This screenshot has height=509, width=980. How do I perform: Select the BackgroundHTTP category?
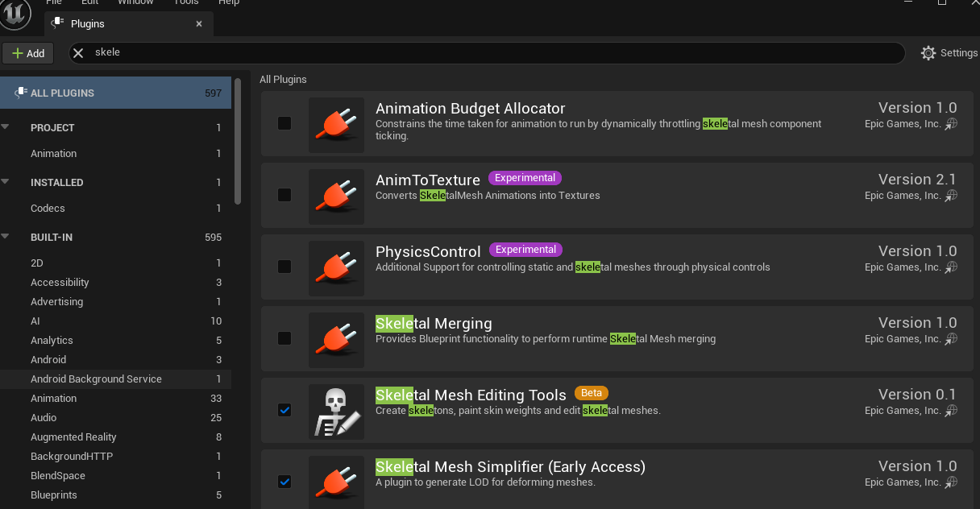pos(115,456)
